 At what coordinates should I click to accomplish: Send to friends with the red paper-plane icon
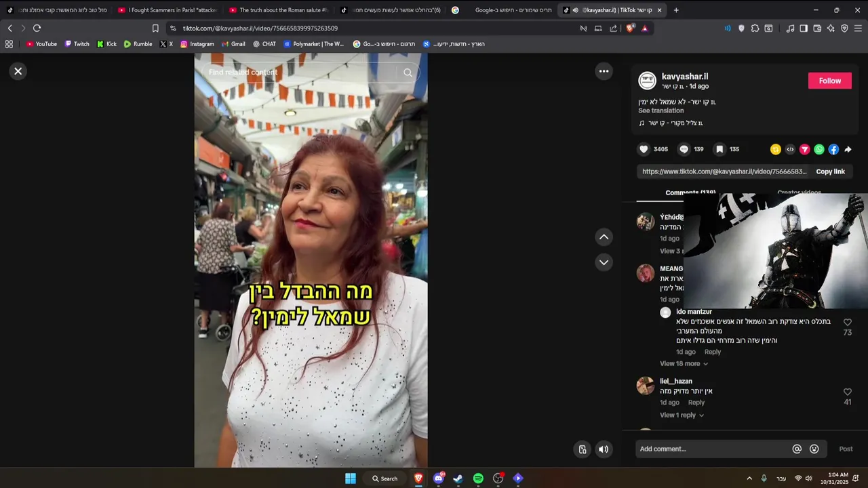[805, 149]
